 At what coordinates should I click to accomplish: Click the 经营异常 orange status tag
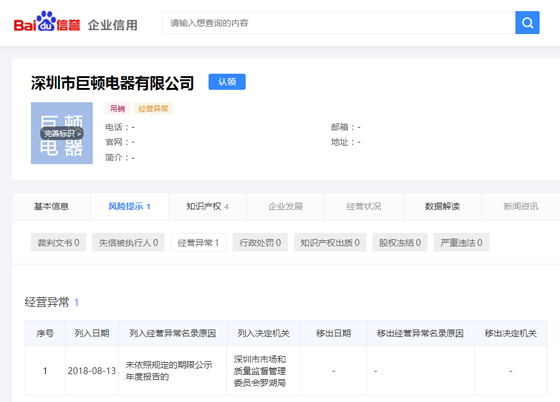click(x=153, y=109)
